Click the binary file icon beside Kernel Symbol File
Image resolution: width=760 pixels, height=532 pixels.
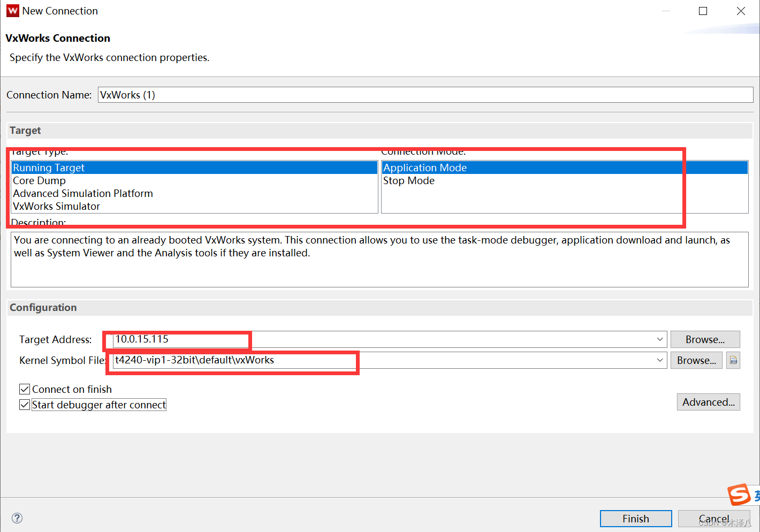tap(733, 360)
